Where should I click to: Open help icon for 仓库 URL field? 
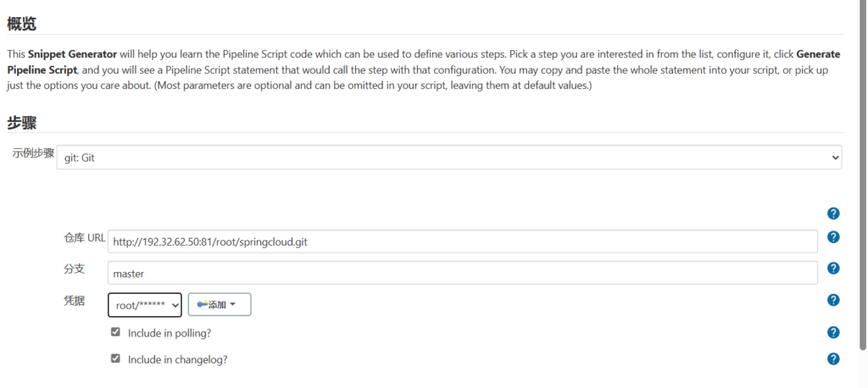pyautogui.click(x=833, y=237)
